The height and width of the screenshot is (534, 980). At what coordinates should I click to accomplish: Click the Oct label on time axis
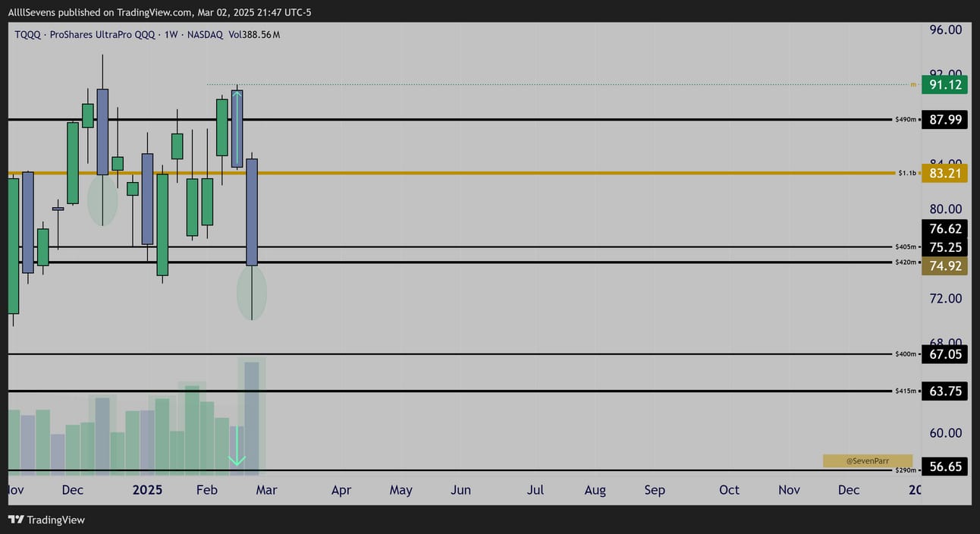coord(729,490)
